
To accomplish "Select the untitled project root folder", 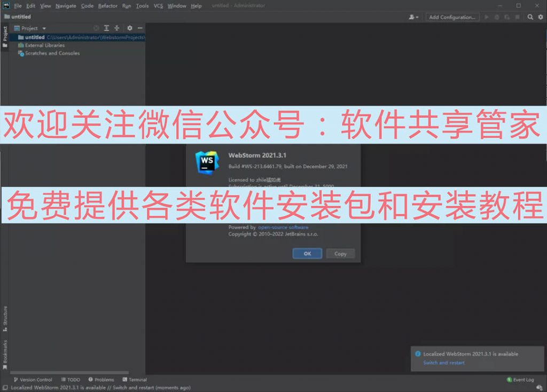I will (x=77, y=37).
